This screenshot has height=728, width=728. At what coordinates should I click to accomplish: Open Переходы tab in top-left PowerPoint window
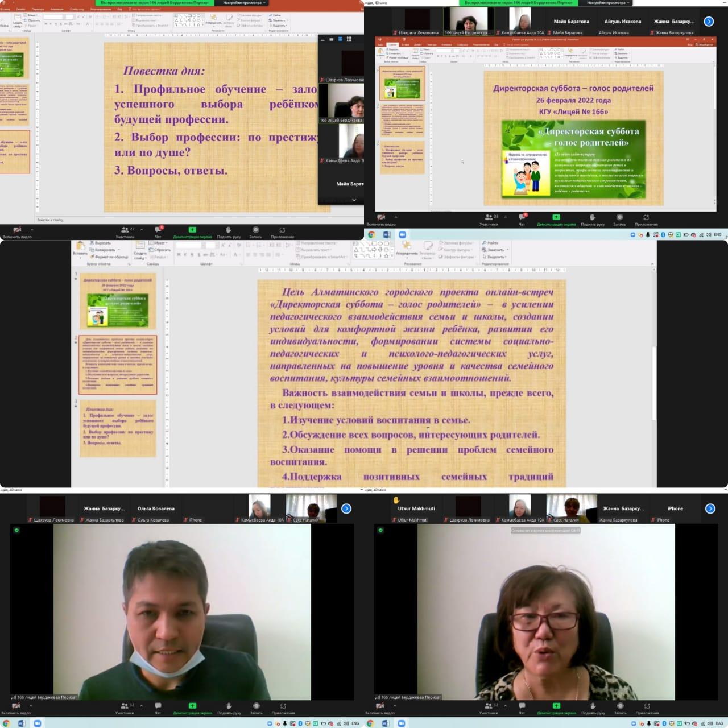pyautogui.click(x=38, y=10)
